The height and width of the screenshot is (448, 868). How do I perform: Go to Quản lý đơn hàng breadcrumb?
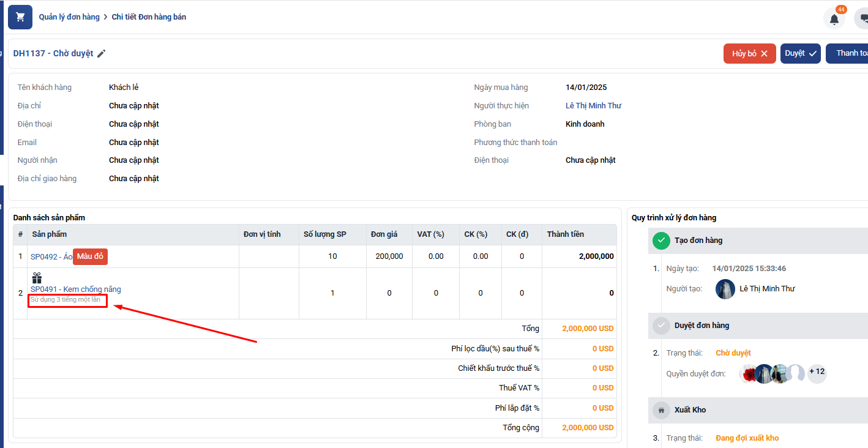[x=69, y=17]
